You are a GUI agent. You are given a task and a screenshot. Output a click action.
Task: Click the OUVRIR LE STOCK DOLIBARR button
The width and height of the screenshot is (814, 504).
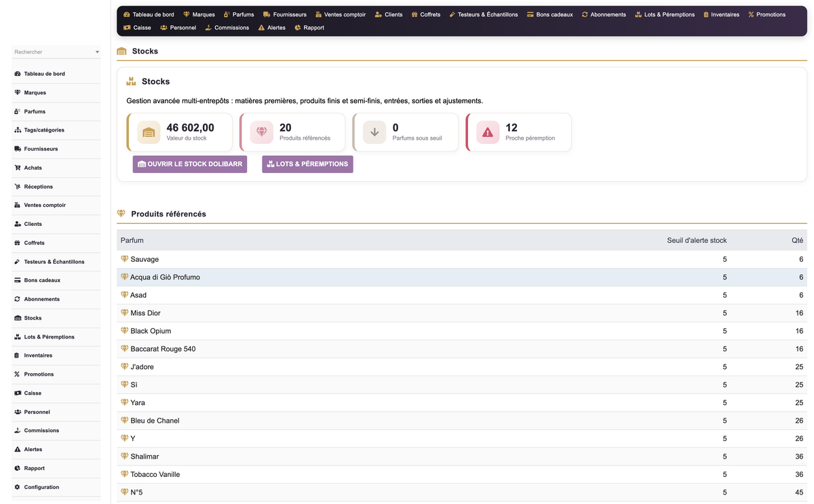(190, 164)
